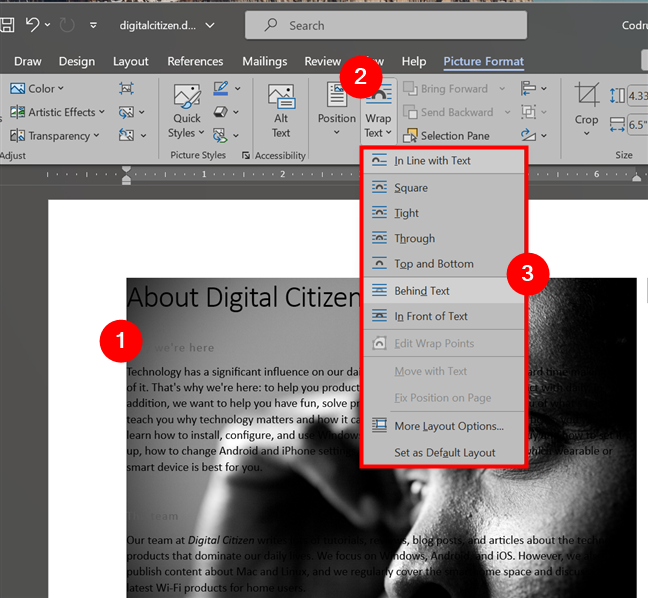Click the About Digital Citizen heading
648x598 pixels.
[243, 297]
